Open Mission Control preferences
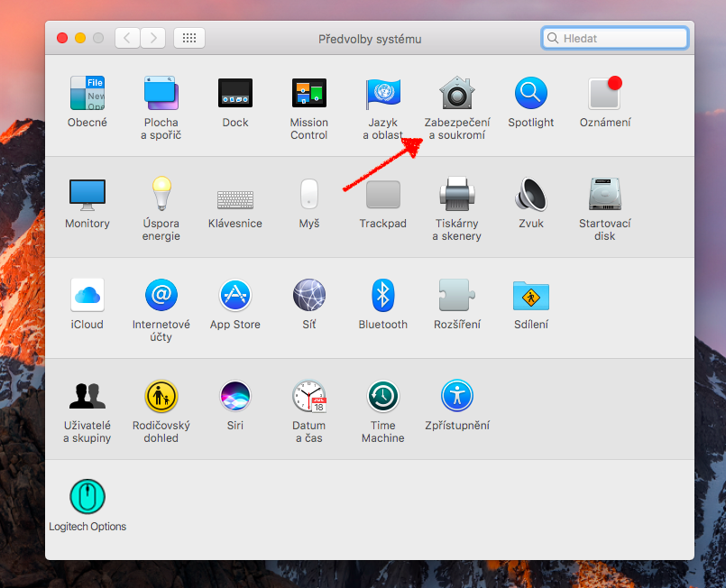 pyautogui.click(x=308, y=94)
